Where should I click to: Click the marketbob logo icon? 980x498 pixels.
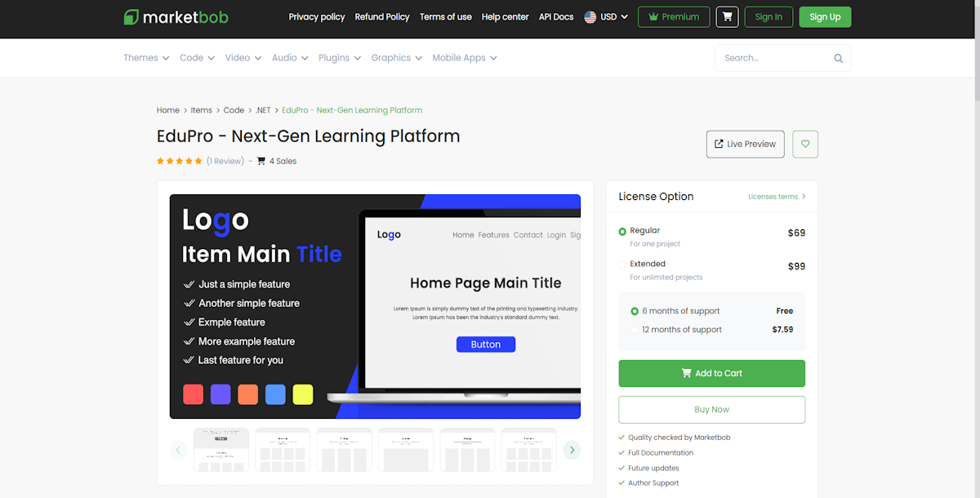(x=131, y=17)
